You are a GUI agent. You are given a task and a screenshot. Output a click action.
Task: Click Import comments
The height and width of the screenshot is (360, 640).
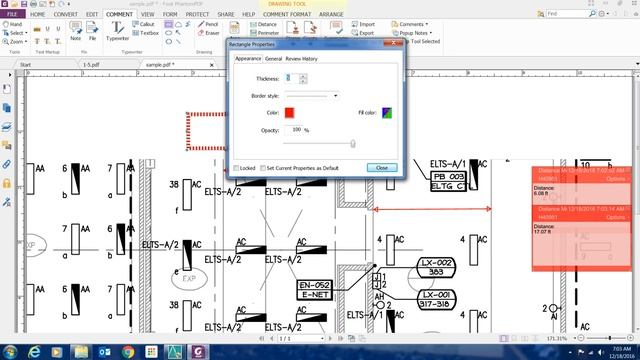(x=363, y=24)
